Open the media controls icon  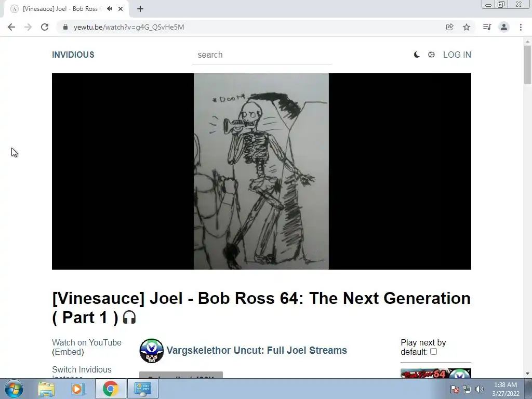click(487, 27)
